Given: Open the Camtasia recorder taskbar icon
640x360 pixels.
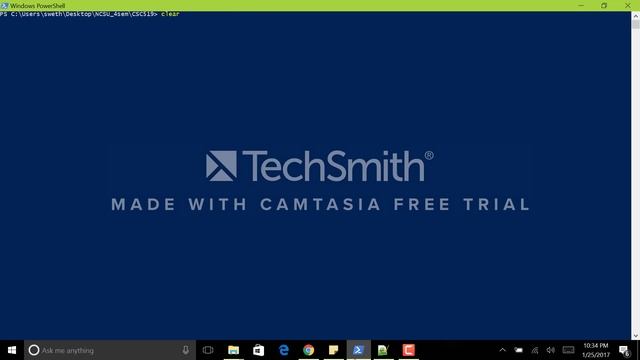Looking at the screenshot, I should coord(409,350).
